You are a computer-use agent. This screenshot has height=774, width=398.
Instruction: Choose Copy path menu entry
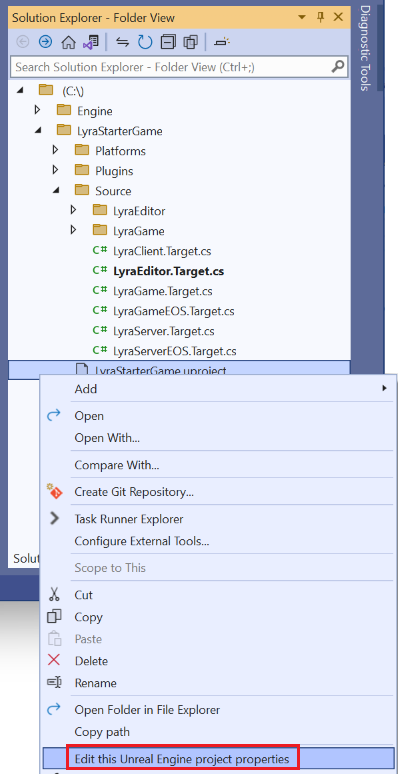pos(218,732)
